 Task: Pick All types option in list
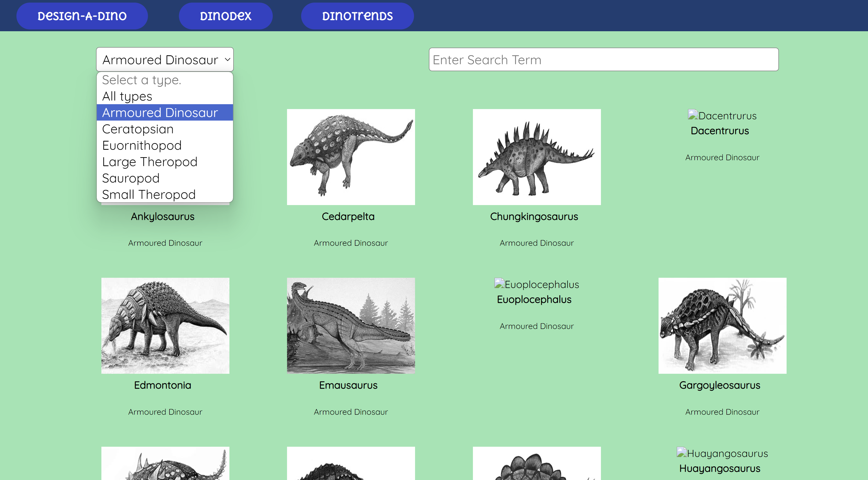127,96
